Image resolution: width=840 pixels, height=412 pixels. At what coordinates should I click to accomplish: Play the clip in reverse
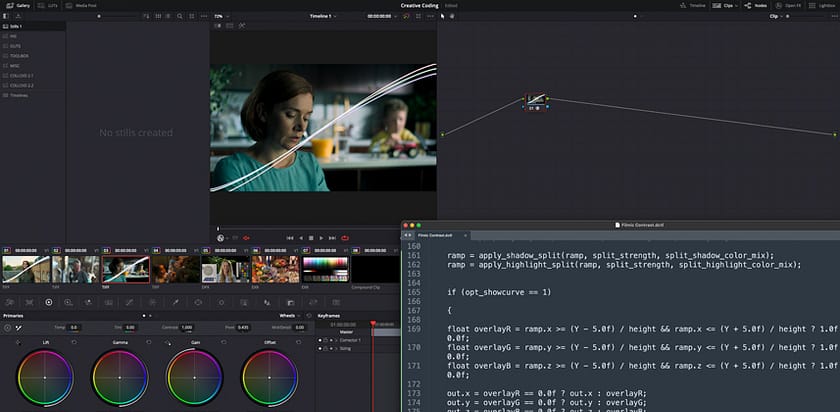coord(301,238)
